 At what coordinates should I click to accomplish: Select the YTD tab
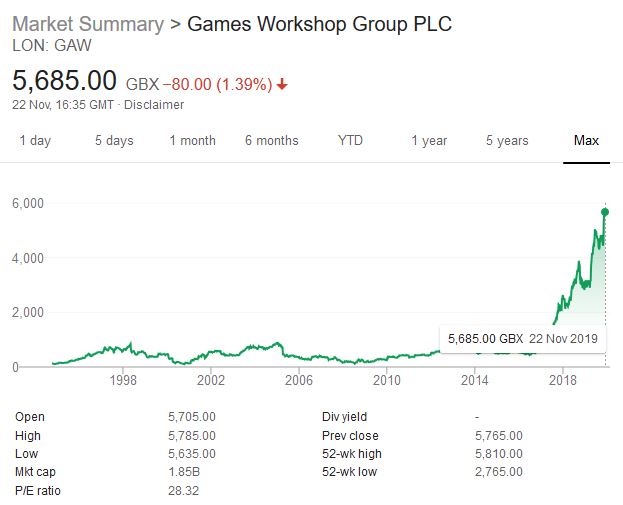coord(350,141)
